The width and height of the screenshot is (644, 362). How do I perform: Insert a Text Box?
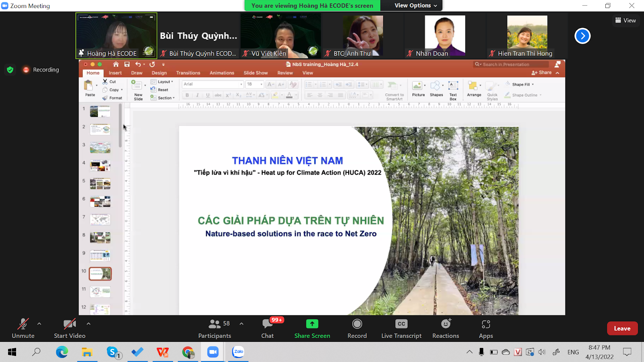(x=453, y=90)
